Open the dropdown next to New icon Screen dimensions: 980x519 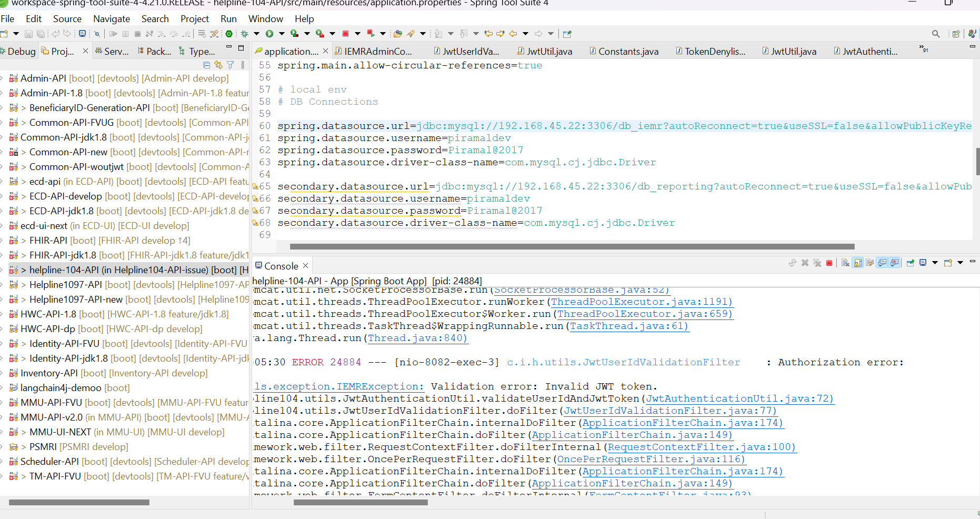coord(16,34)
